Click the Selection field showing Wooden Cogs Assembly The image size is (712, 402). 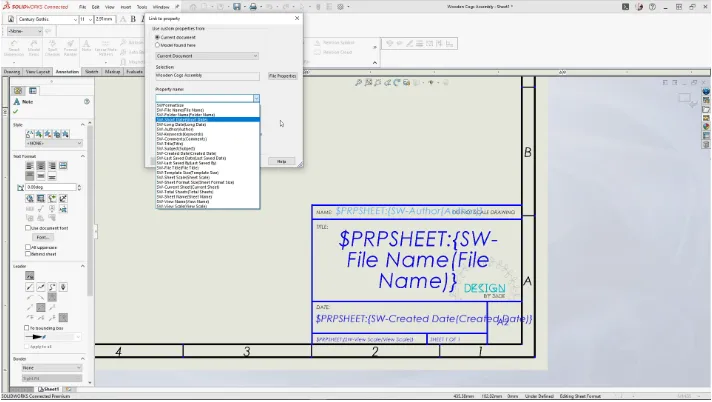[207, 76]
